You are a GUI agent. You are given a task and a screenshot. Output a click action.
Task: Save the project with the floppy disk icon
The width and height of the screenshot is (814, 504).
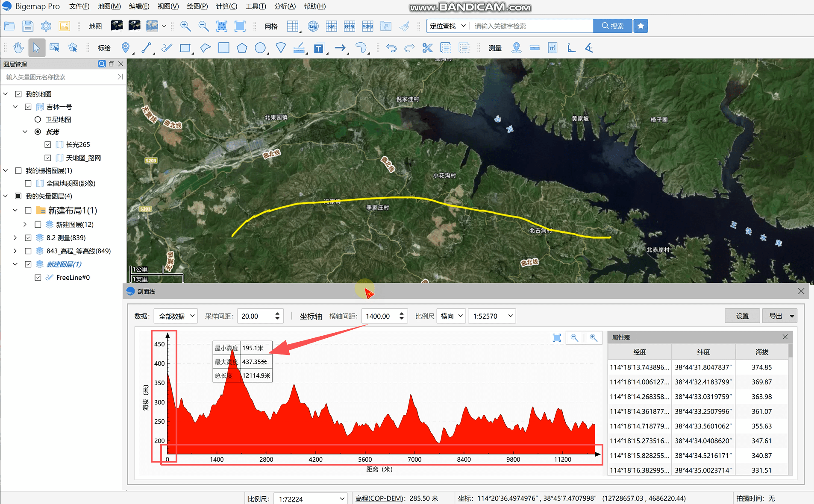pyautogui.click(x=28, y=26)
